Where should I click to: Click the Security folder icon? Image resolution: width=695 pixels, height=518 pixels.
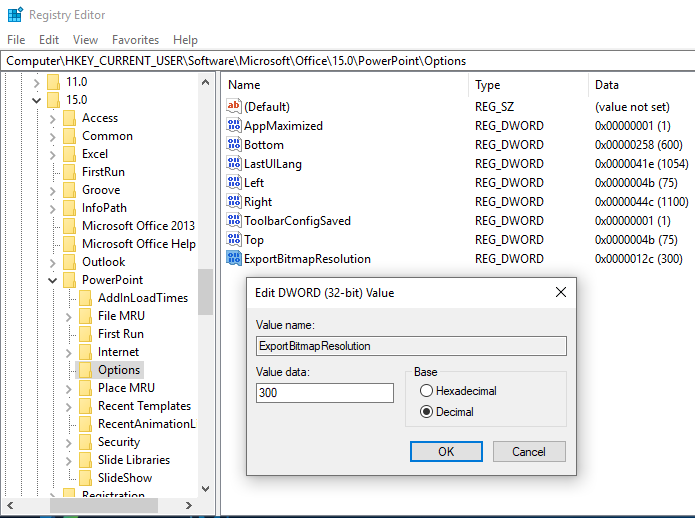click(85, 442)
